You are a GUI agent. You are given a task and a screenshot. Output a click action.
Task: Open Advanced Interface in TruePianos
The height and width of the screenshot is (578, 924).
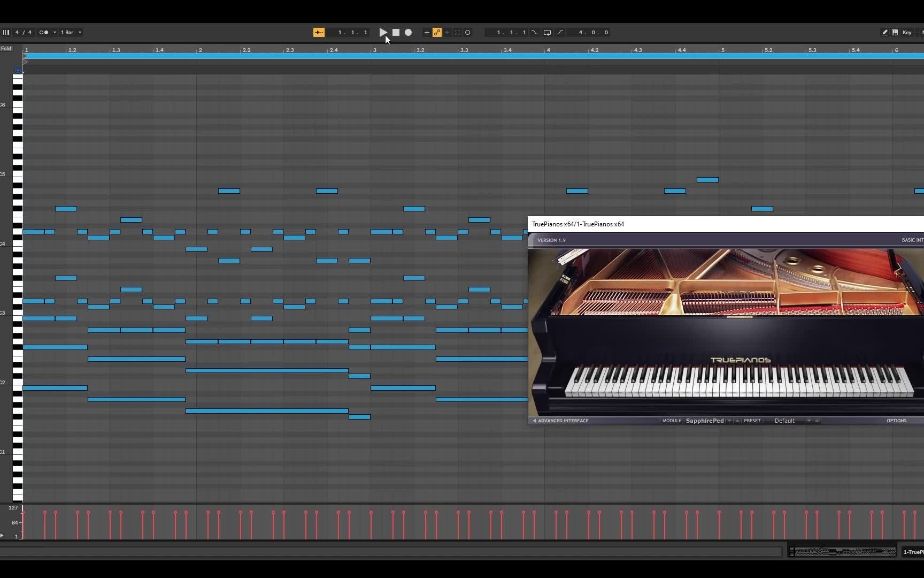[560, 421]
